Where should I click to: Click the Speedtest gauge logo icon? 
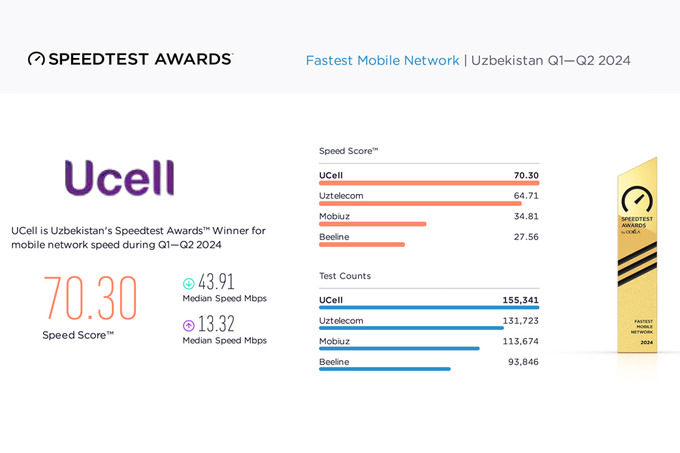36,59
